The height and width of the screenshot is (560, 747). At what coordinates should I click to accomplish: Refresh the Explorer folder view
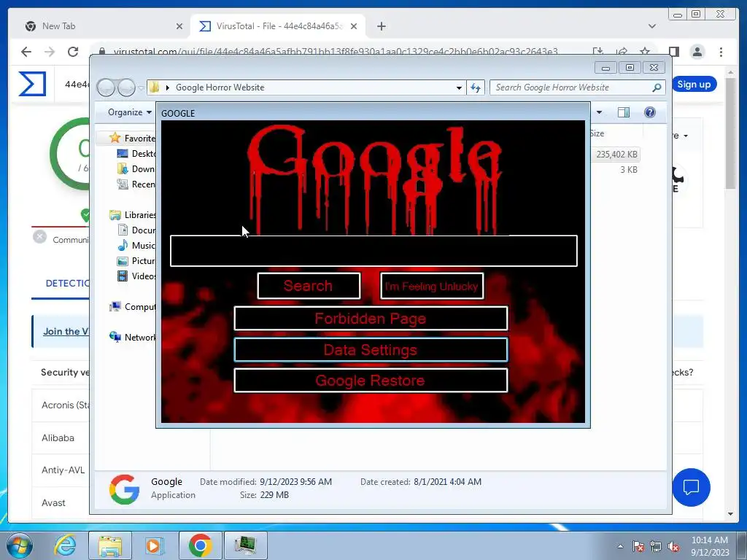[476, 87]
